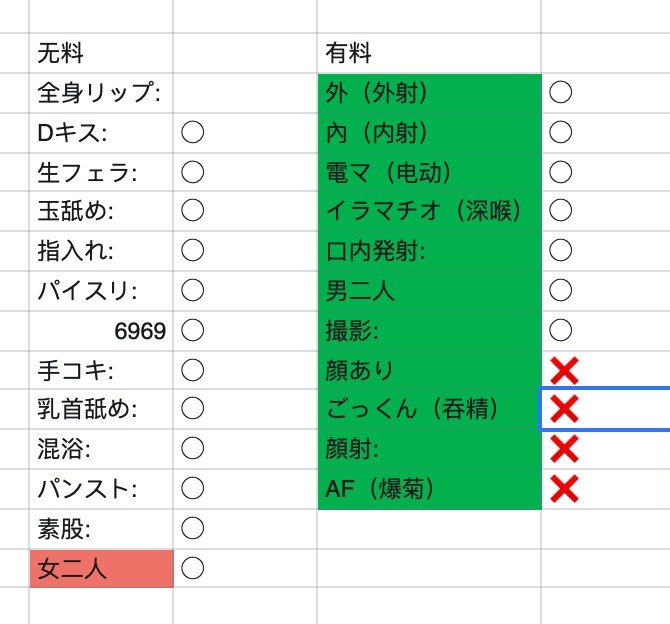Click the circle mark beside 撮影
This screenshot has height=624, width=670.
tap(561, 330)
